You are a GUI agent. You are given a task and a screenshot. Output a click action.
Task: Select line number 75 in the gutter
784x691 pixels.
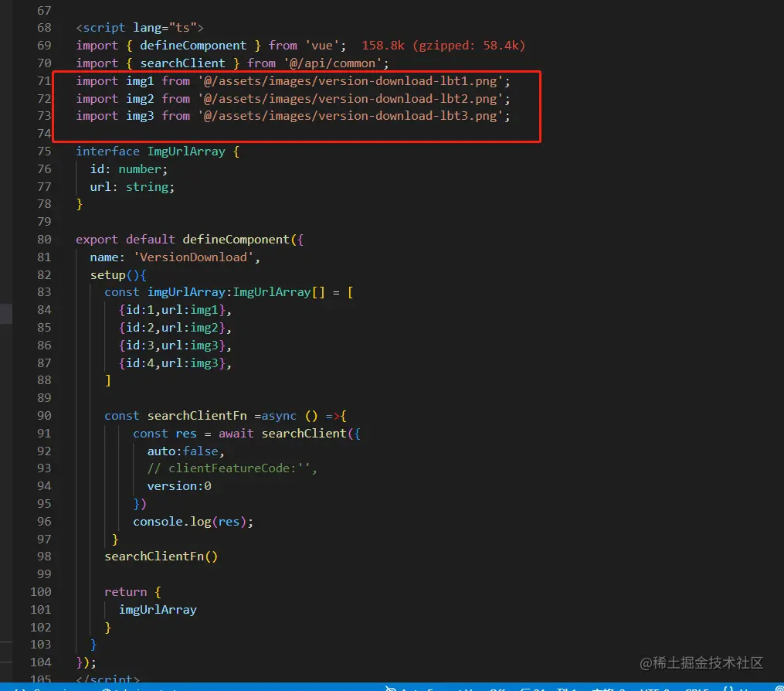pos(44,151)
